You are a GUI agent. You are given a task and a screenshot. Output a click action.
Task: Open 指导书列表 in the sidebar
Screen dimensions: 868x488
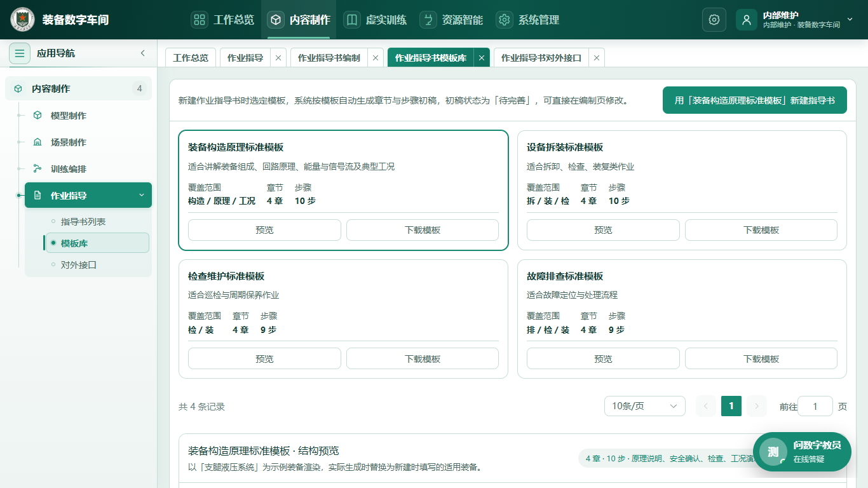click(83, 222)
